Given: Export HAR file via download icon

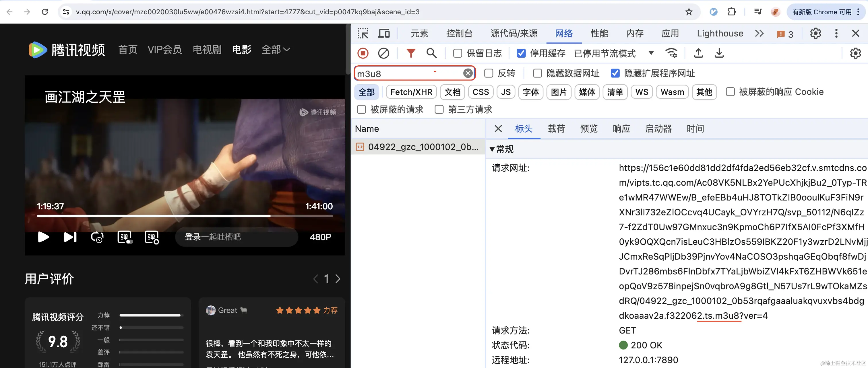Looking at the screenshot, I should coord(719,53).
